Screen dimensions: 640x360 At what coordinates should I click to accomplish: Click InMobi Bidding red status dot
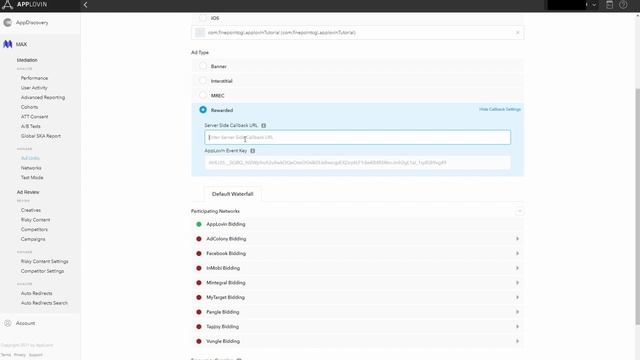point(199,268)
